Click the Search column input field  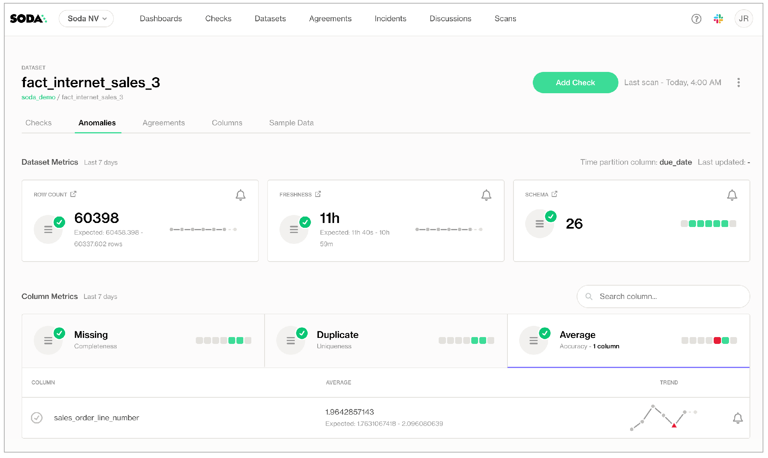point(663,296)
